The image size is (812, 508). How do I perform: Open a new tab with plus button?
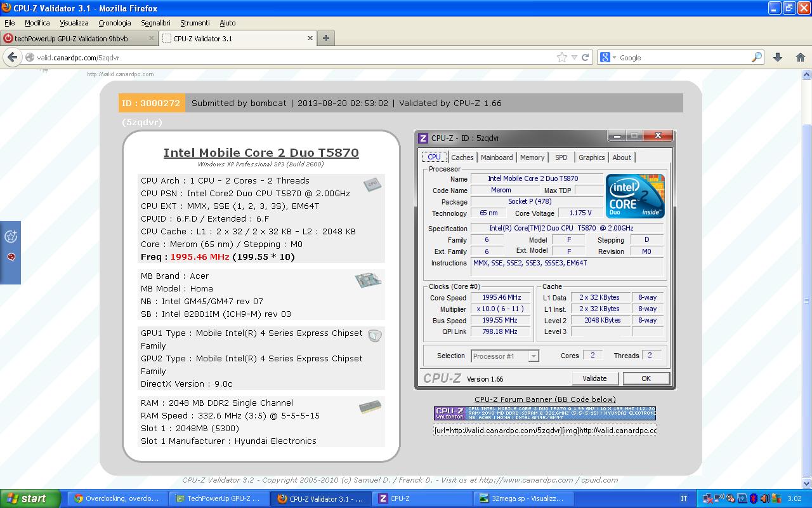[x=325, y=38]
